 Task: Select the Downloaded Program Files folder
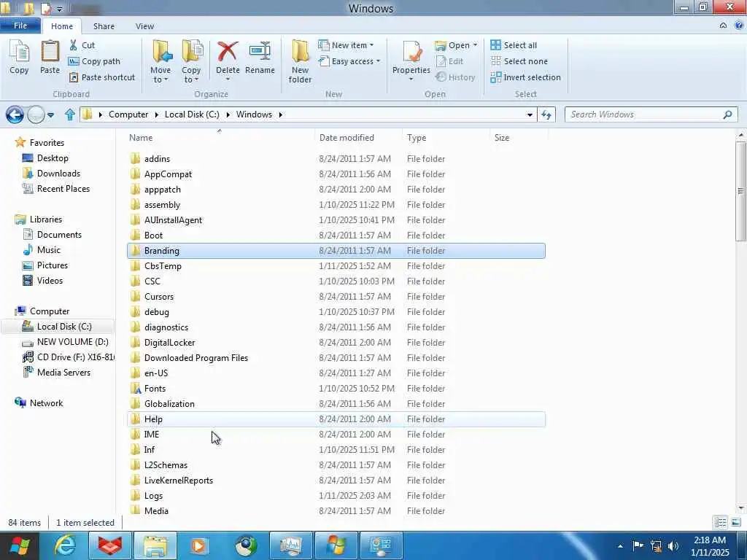pos(336,358)
